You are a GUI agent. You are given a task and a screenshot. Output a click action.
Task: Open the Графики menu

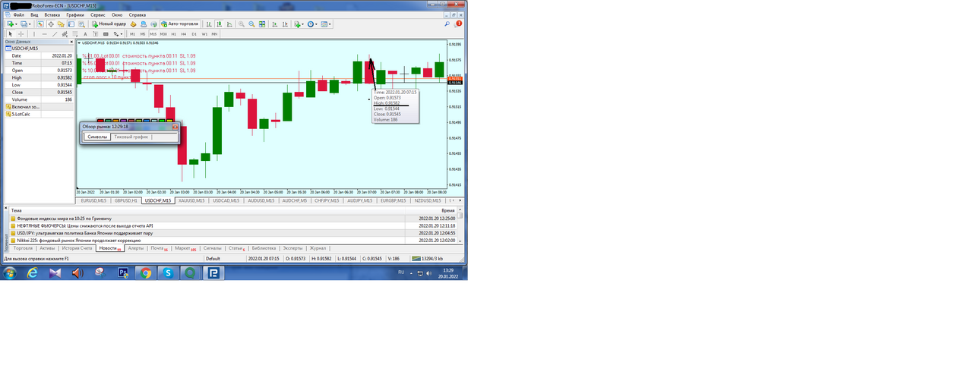[75, 14]
